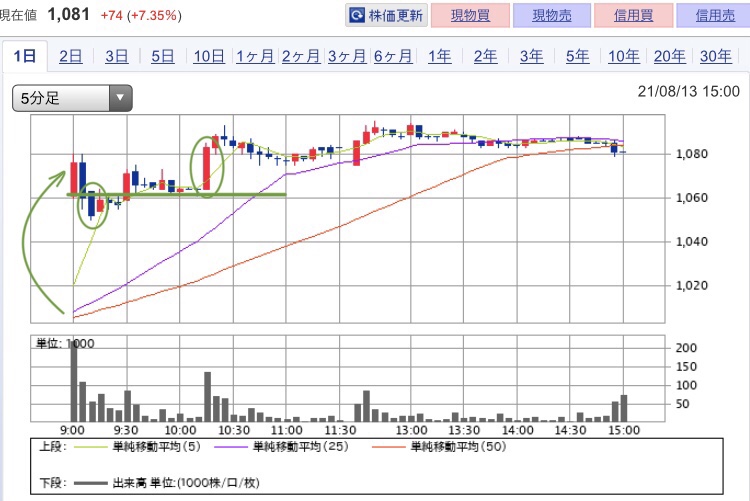Switch to the 20年 chart tab

point(670,56)
